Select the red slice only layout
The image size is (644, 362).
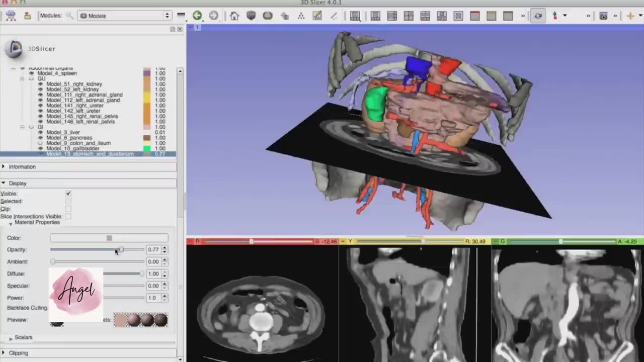click(475, 16)
